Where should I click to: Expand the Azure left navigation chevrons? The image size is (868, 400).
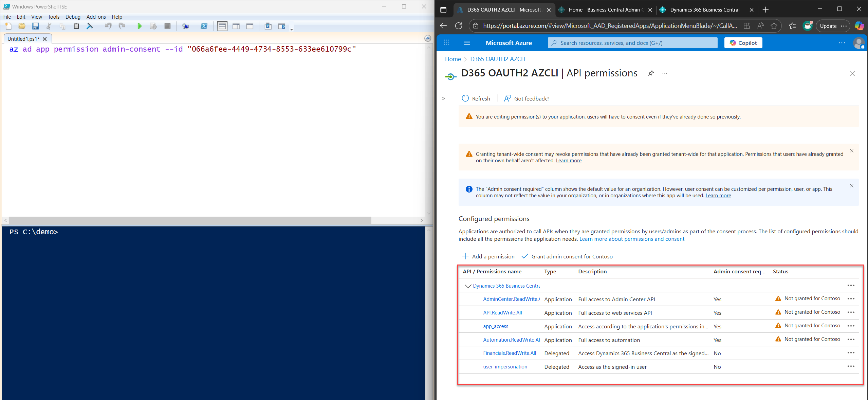[x=443, y=98]
